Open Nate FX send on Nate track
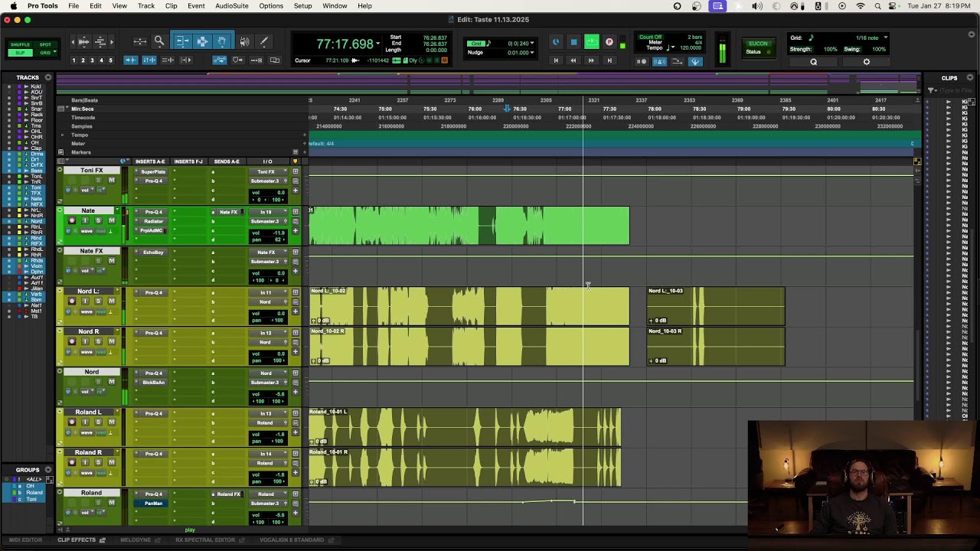980x551 pixels. (x=228, y=212)
